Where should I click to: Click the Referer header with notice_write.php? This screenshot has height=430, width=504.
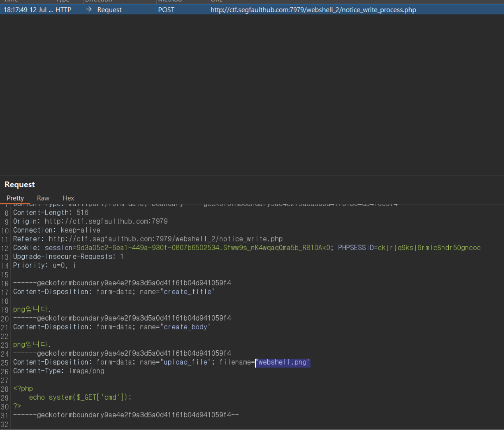click(148, 239)
